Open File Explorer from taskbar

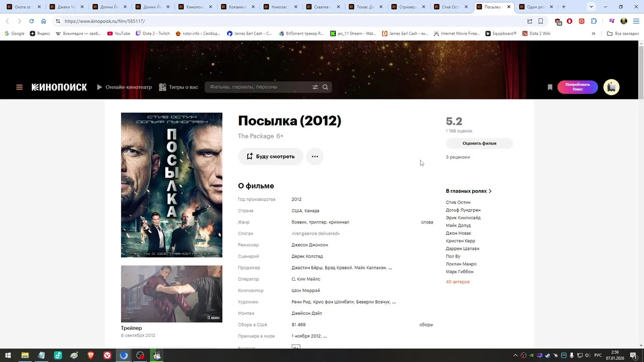click(x=25, y=355)
